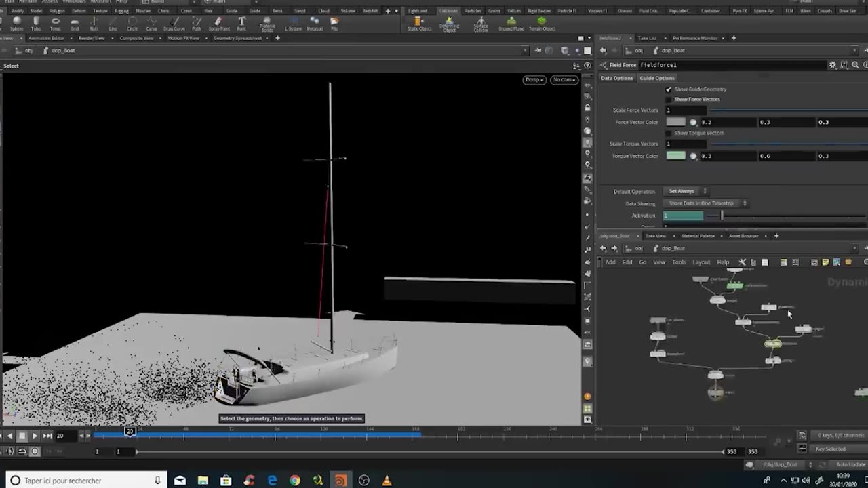Open the Performance Monitor tab
Screen dimensions: 868x488
[x=694, y=38]
